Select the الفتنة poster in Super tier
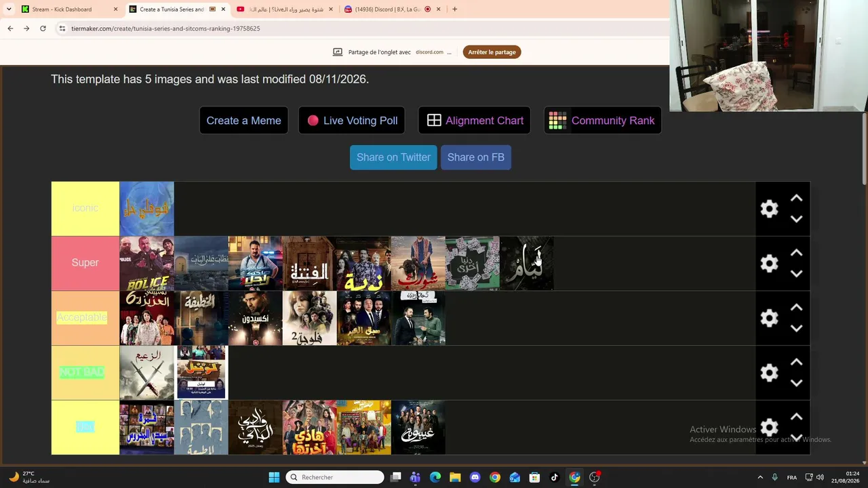This screenshot has height=488, width=868. click(310, 263)
